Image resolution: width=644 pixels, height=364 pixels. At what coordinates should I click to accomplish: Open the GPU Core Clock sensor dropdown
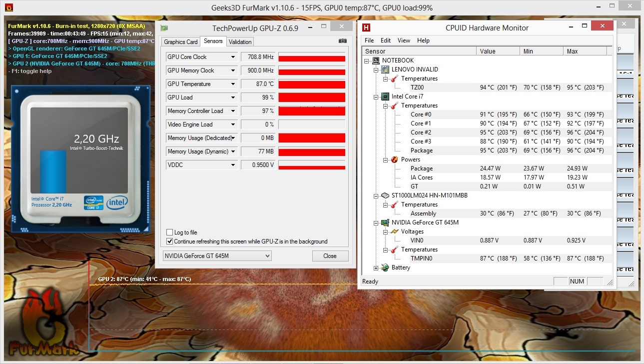tap(233, 57)
